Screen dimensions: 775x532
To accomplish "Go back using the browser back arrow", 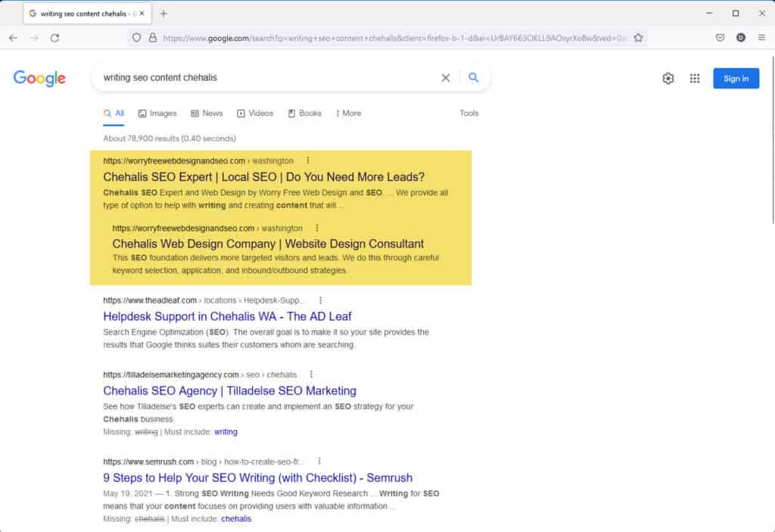I will point(14,38).
